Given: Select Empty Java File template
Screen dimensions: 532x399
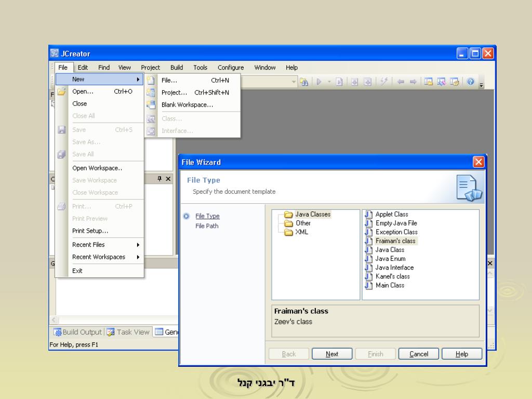Looking at the screenshot, I should [396, 223].
